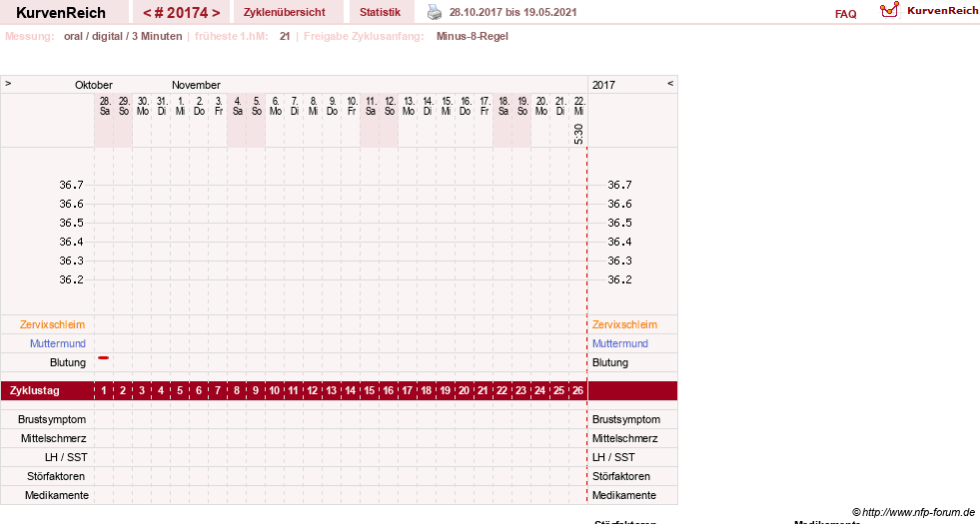Click the right Medikamente label
980x524 pixels.
[x=624, y=495]
